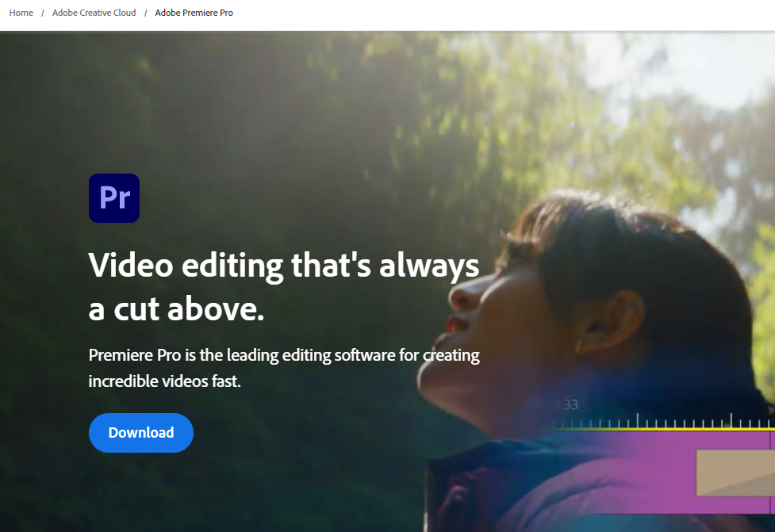Go to the Home breadcrumb link
The height and width of the screenshot is (532, 775).
coord(21,13)
